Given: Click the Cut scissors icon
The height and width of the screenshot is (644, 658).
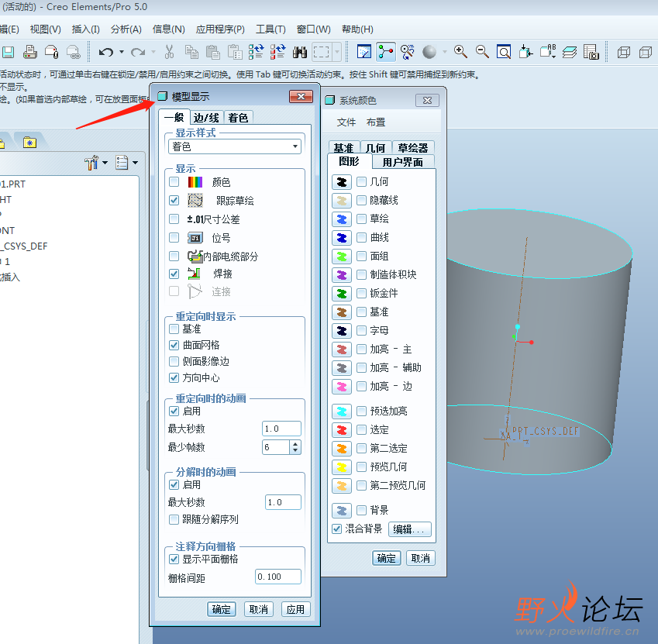Looking at the screenshot, I should [x=169, y=52].
